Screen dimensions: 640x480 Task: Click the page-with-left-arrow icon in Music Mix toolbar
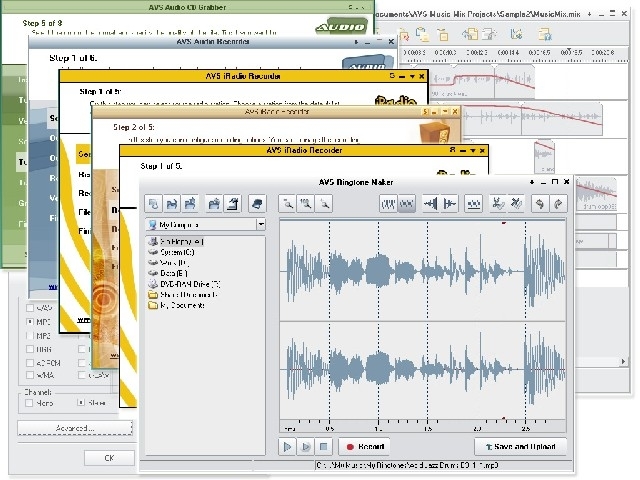(470, 34)
